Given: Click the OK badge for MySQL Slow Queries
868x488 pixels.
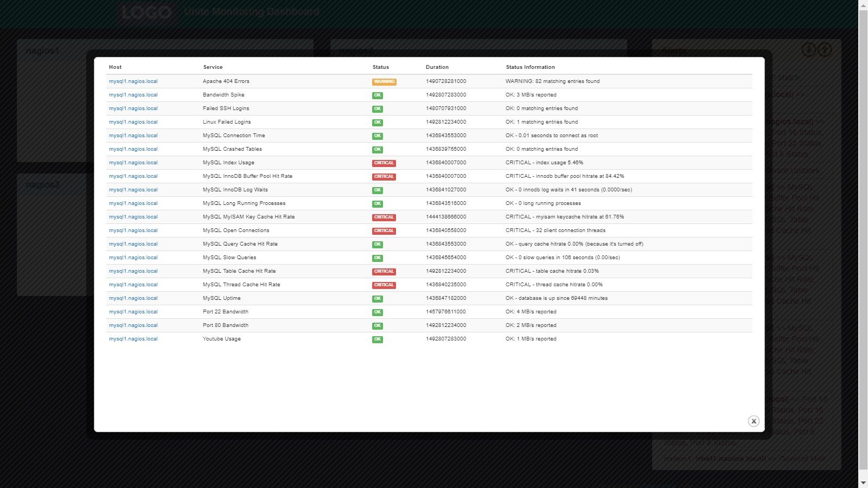Looking at the screenshot, I should click(x=377, y=258).
